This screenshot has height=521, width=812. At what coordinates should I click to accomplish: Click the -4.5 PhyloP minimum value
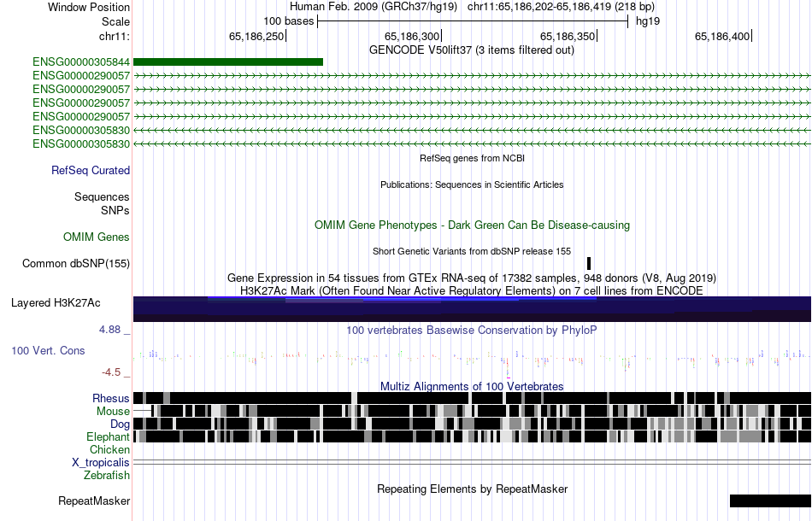111,372
